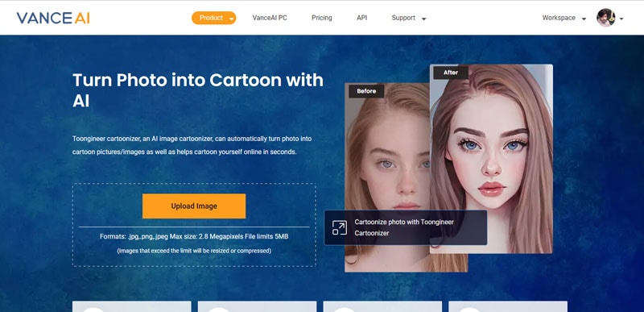644x312 pixels.
Task: Expand the account dropdown arrow beside avatar
Action: pyautogui.click(x=621, y=19)
